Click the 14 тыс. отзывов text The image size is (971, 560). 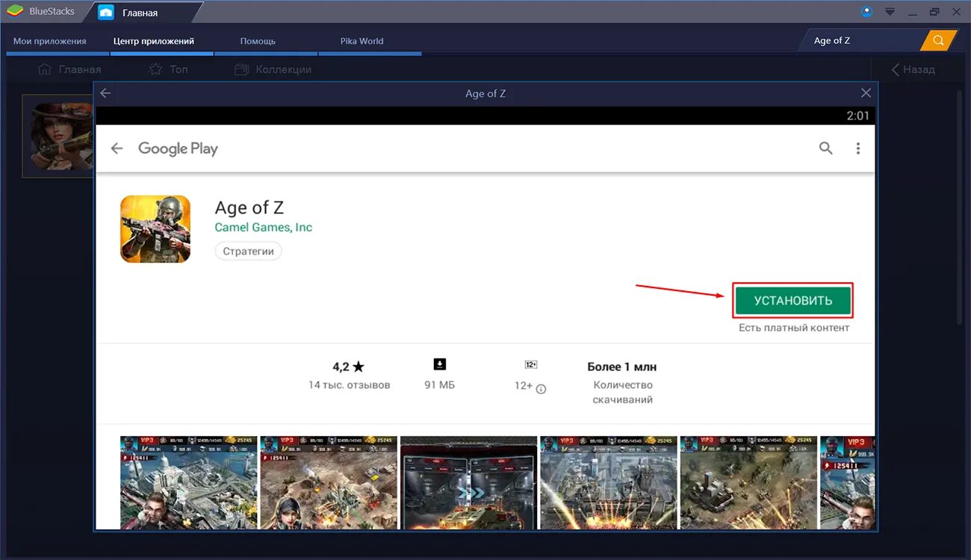point(349,385)
